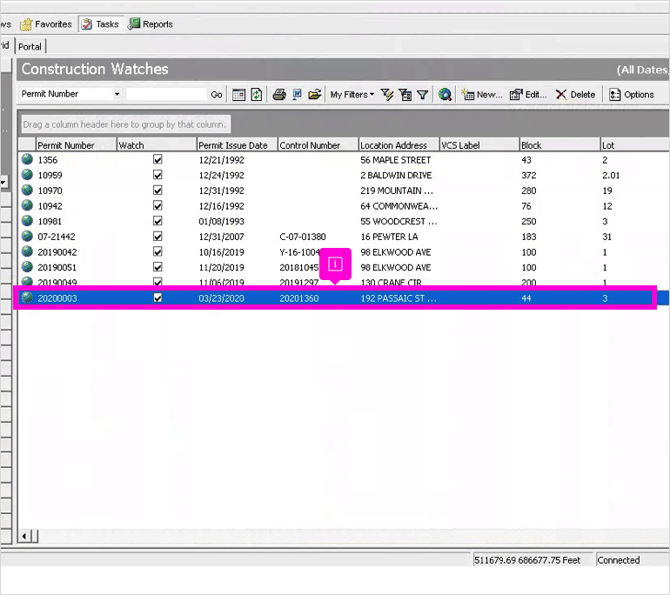Viewport: 670px width, 595px height.
Task: Select the 16 PEWTER LA address cell
Action: [389, 237]
